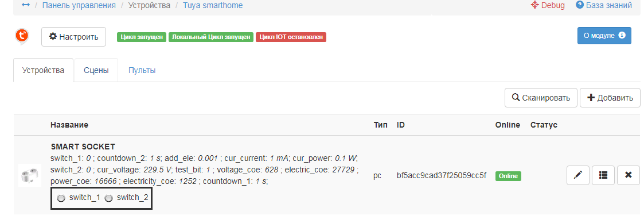Select the Устройства tab
Image resolution: width=644 pixels, height=223 pixels.
click(43, 70)
